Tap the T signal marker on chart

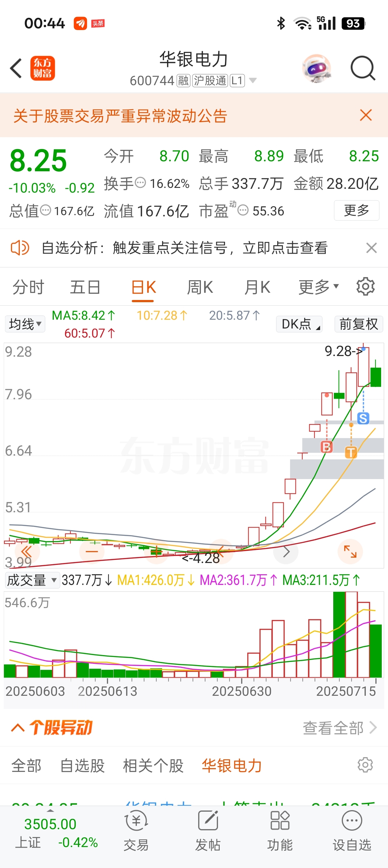pos(351,452)
